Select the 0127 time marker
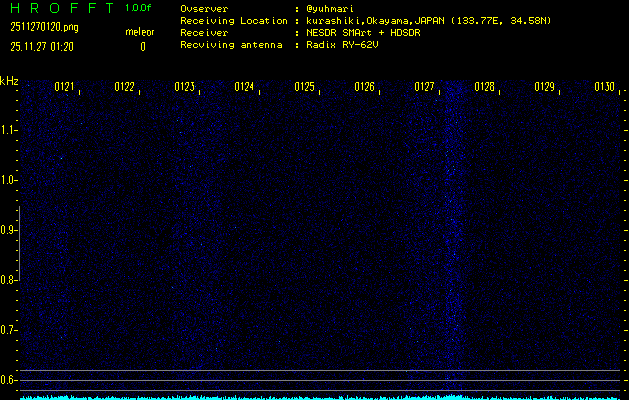The width and height of the screenshot is (629, 400). click(425, 88)
